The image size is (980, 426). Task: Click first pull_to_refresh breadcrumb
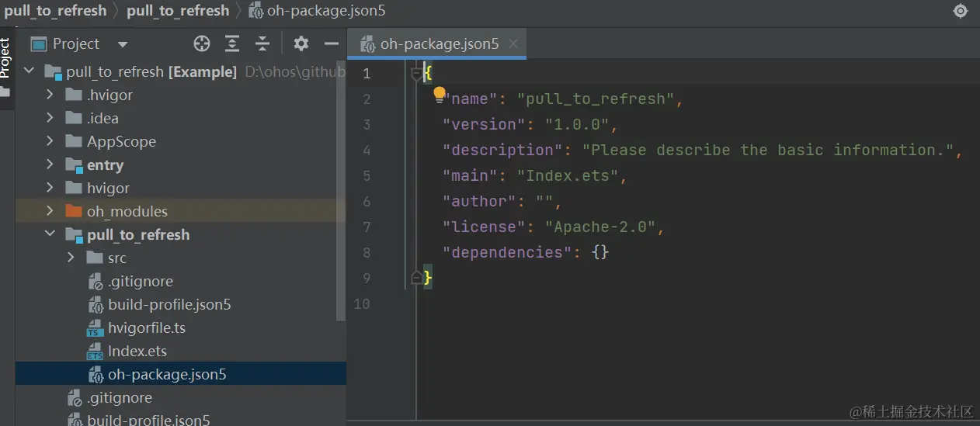(x=55, y=11)
